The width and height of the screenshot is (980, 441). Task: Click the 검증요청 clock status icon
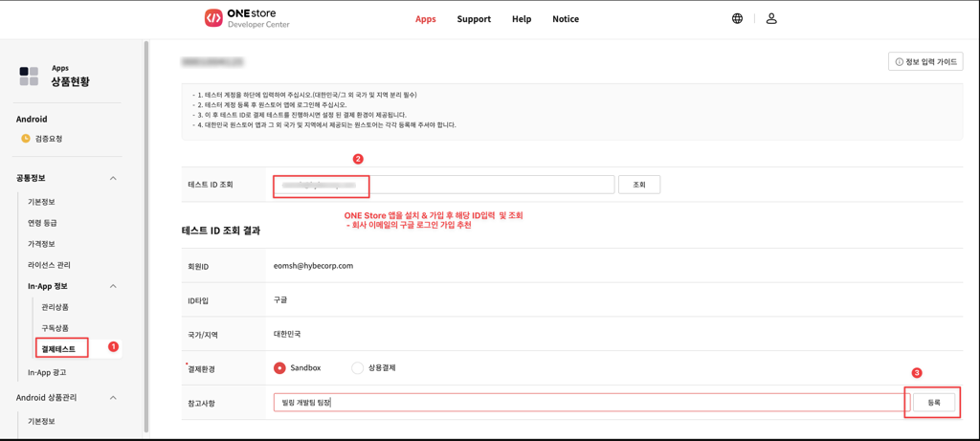click(x=26, y=139)
